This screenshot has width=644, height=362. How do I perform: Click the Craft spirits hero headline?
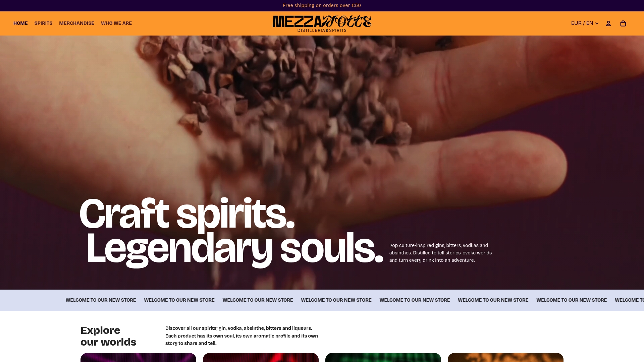pos(187,214)
